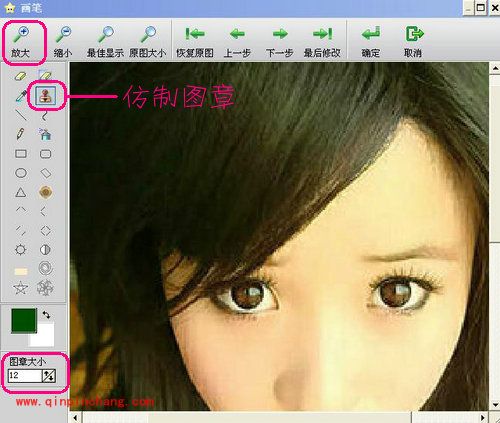The width and height of the screenshot is (500, 423).
Task: Select the clone stamp tool
Action: (x=46, y=96)
